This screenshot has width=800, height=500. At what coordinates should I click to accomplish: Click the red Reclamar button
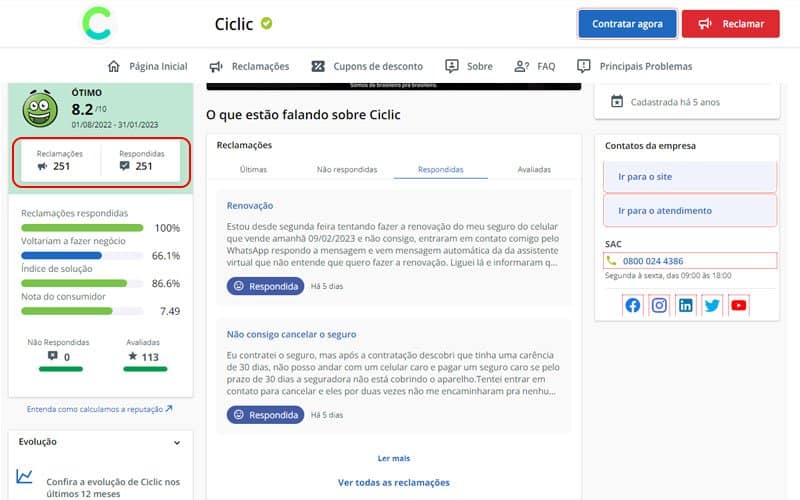[731, 23]
